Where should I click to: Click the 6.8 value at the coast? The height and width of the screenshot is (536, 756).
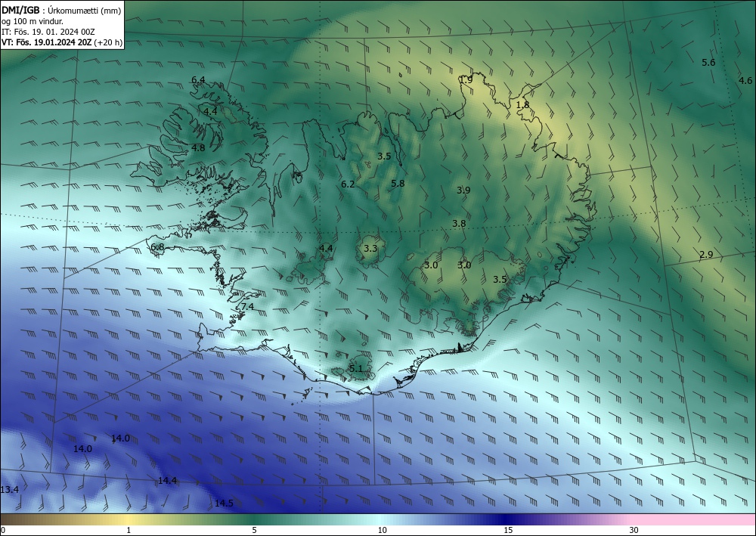157,246
